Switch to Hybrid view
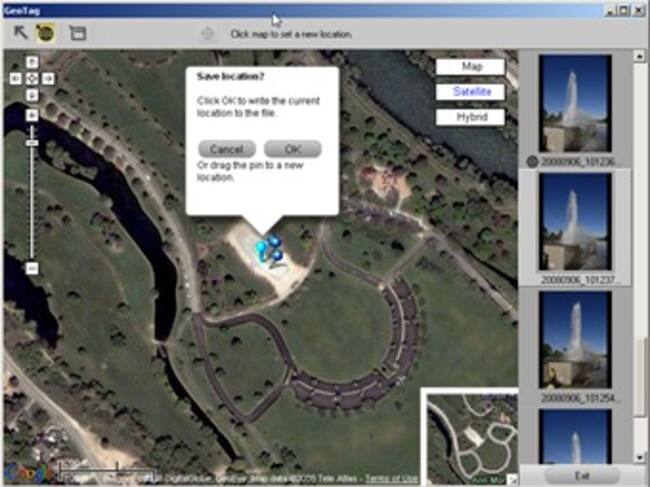Image resolution: width=650 pixels, height=487 pixels. tap(470, 116)
